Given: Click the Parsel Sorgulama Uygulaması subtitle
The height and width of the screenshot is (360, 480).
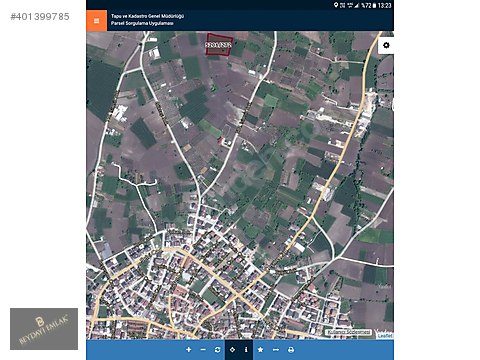Looking at the screenshot, I should [x=142, y=23].
